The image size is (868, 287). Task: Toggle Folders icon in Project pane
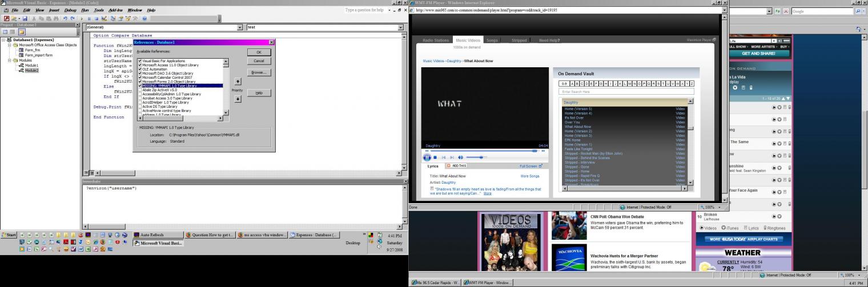(x=21, y=32)
